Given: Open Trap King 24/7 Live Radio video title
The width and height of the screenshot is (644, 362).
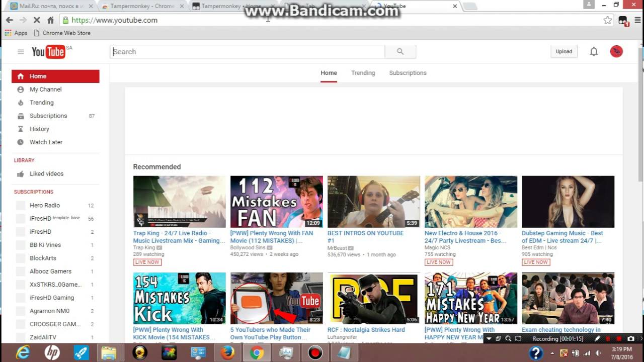Looking at the screenshot, I should point(179,237).
